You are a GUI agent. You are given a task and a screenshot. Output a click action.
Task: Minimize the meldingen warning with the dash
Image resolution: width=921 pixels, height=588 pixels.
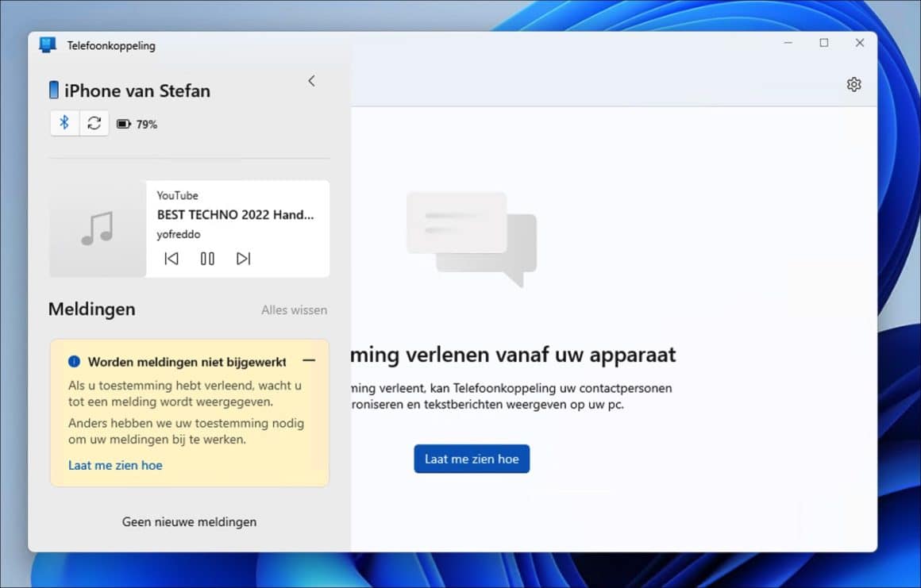(x=310, y=360)
